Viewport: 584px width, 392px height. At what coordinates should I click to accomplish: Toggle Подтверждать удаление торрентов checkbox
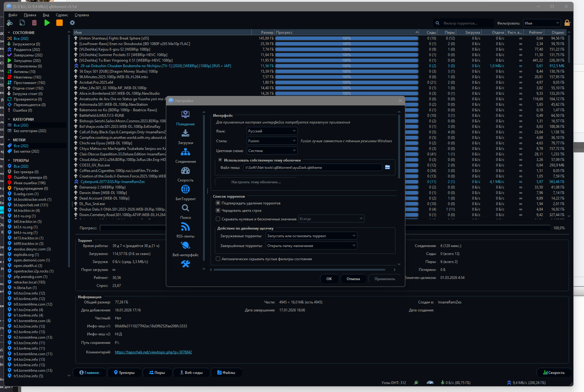218,203
